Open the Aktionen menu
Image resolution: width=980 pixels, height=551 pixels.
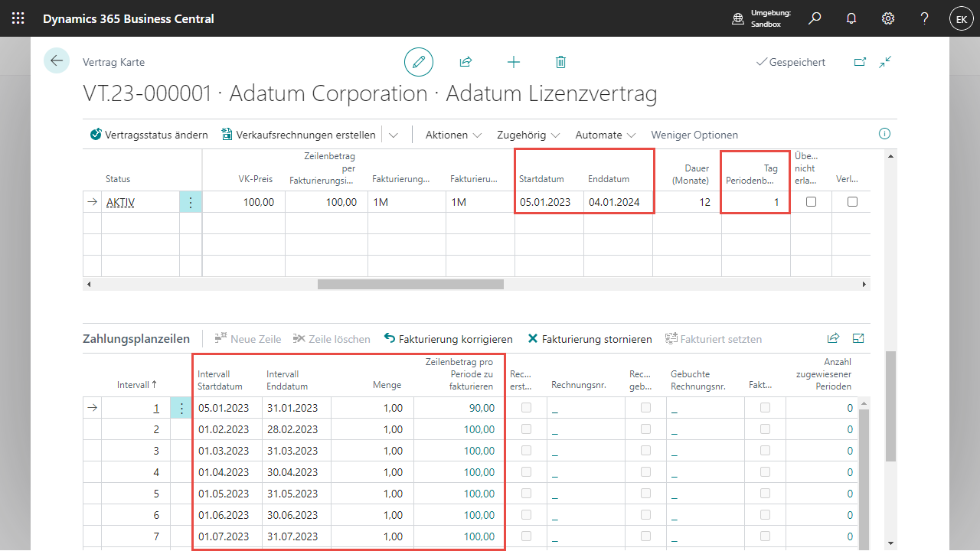point(453,135)
